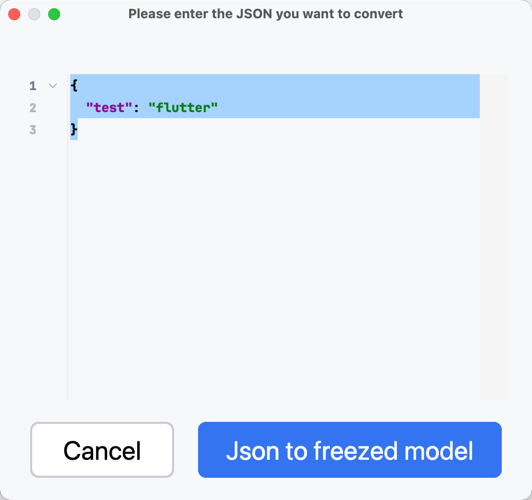Screen dimensions: 532x500
Task: Click line number 1 in the gutter
Action: (x=33, y=86)
